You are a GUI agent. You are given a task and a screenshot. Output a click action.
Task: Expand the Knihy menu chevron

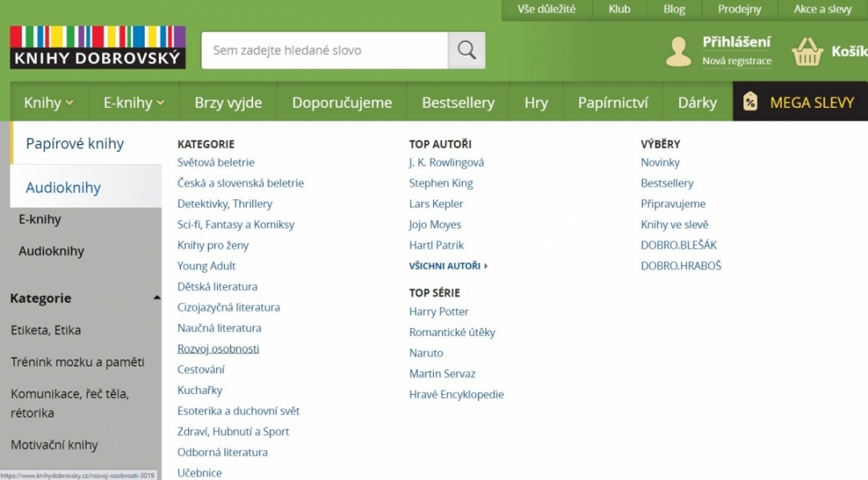(69, 103)
